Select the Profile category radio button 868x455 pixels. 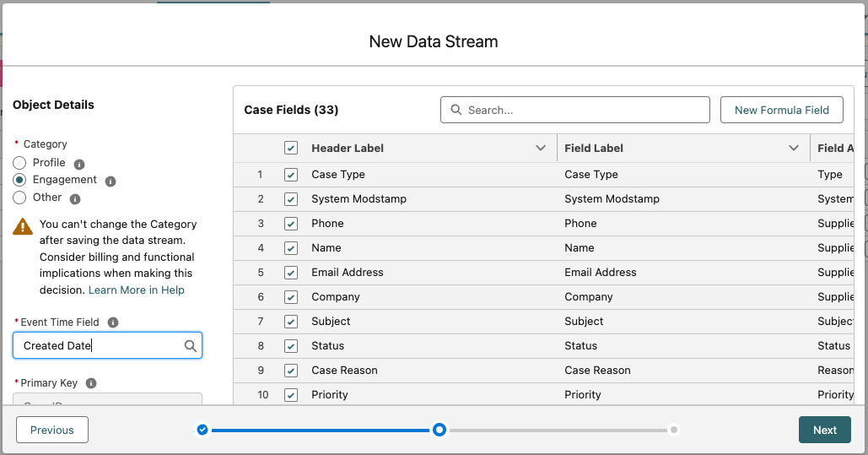click(x=19, y=163)
